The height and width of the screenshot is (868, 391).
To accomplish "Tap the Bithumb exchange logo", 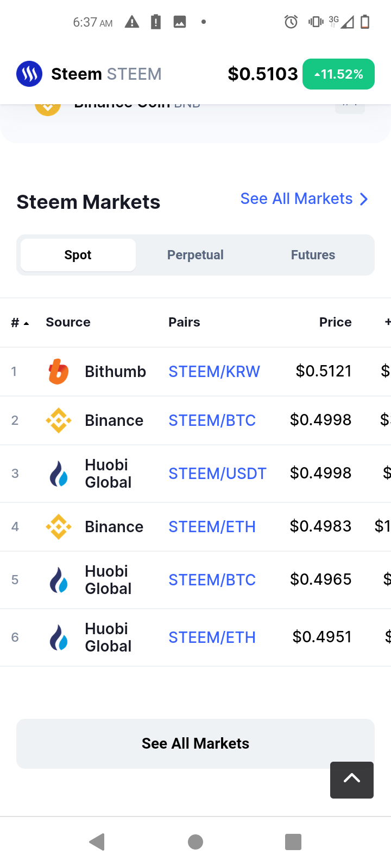I will coord(59,372).
